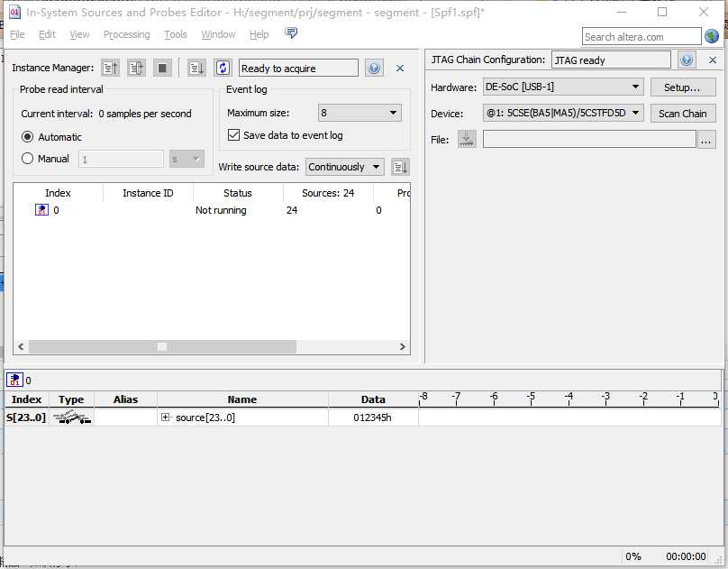Uncheck Save data to event log
This screenshot has width=728, height=569.
[233, 135]
